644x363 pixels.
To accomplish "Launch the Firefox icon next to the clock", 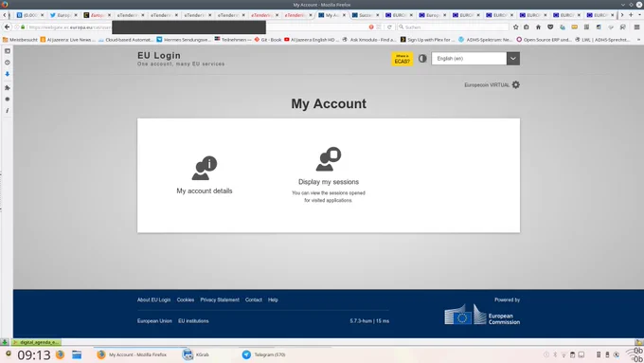I will 60,354.
